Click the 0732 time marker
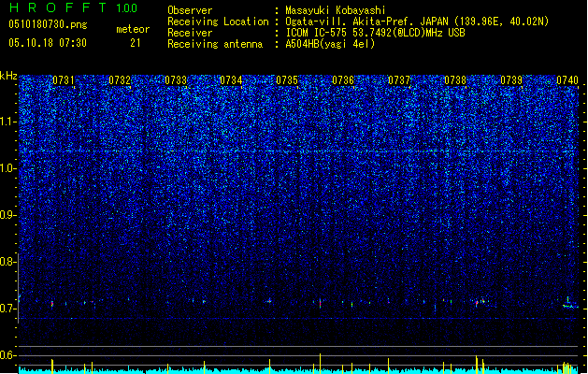Viewport: 588px width, 374px height. (120, 80)
